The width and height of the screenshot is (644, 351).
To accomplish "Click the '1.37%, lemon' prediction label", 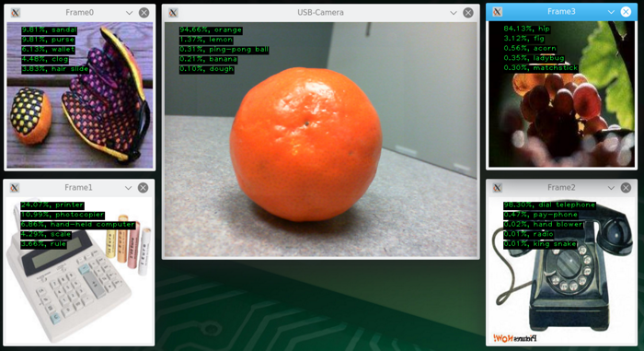I will pos(207,40).
